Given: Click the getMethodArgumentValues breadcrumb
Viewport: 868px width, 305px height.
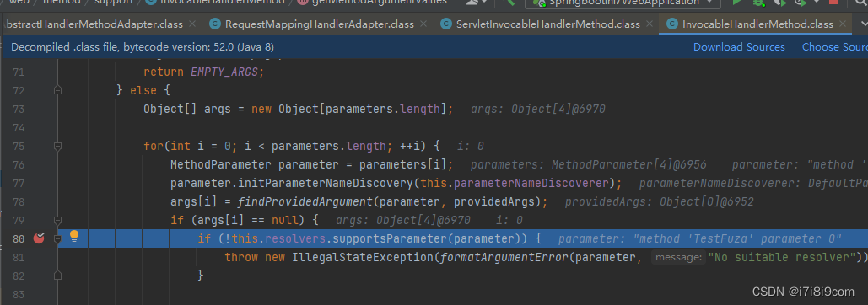Looking at the screenshot, I should tap(380, 3).
